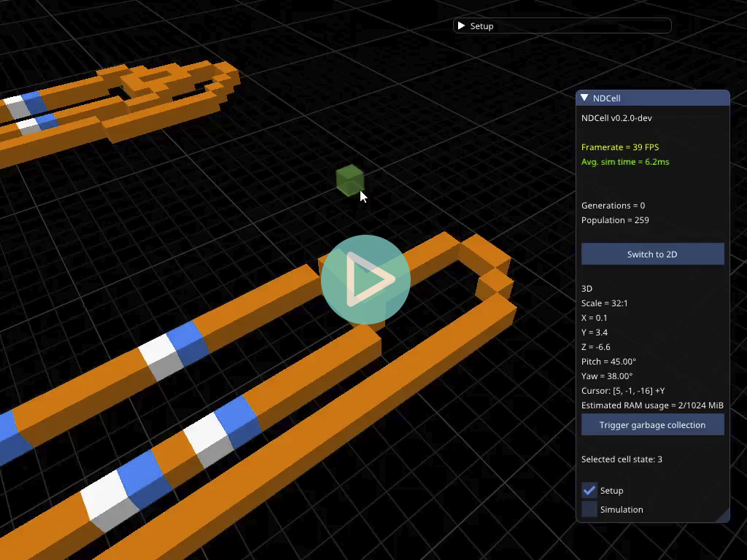
Task: Uncheck the Setup checkbox
Action: [589, 490]
